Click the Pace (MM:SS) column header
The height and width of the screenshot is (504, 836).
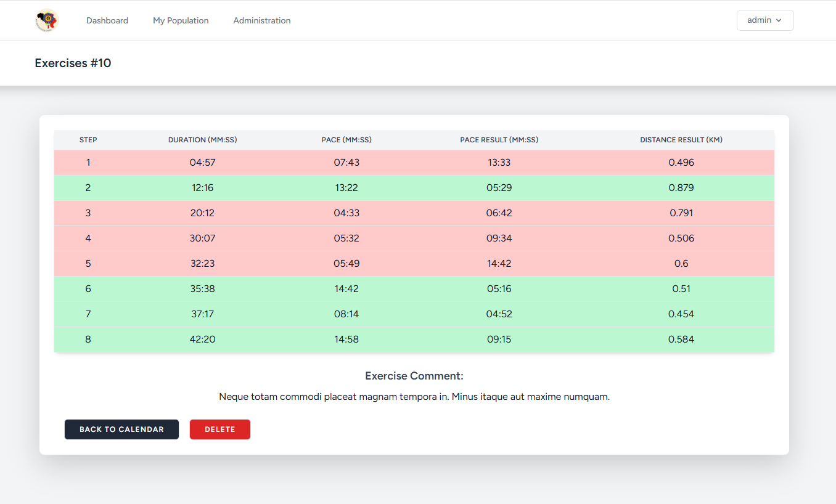(x=346, y=140)
